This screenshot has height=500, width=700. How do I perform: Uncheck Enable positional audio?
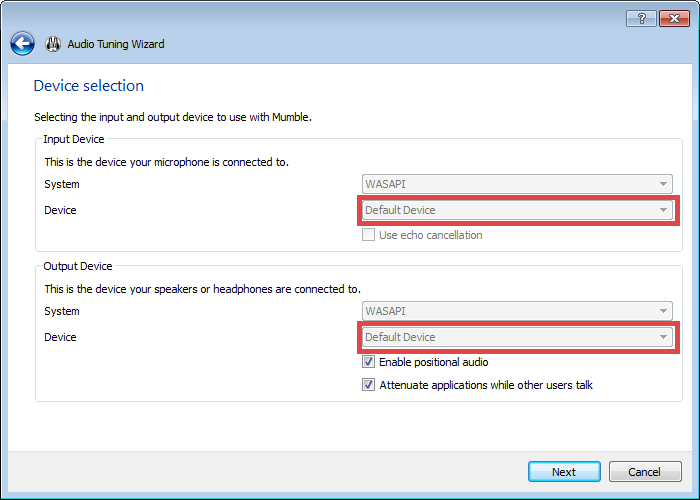tap(369, 362)
